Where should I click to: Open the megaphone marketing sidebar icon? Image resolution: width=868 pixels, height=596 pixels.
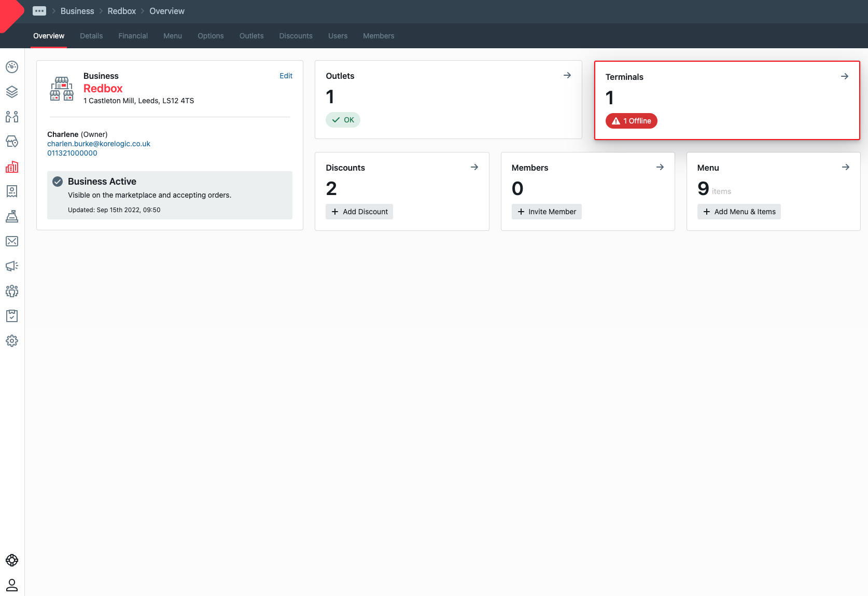[12, 266]
